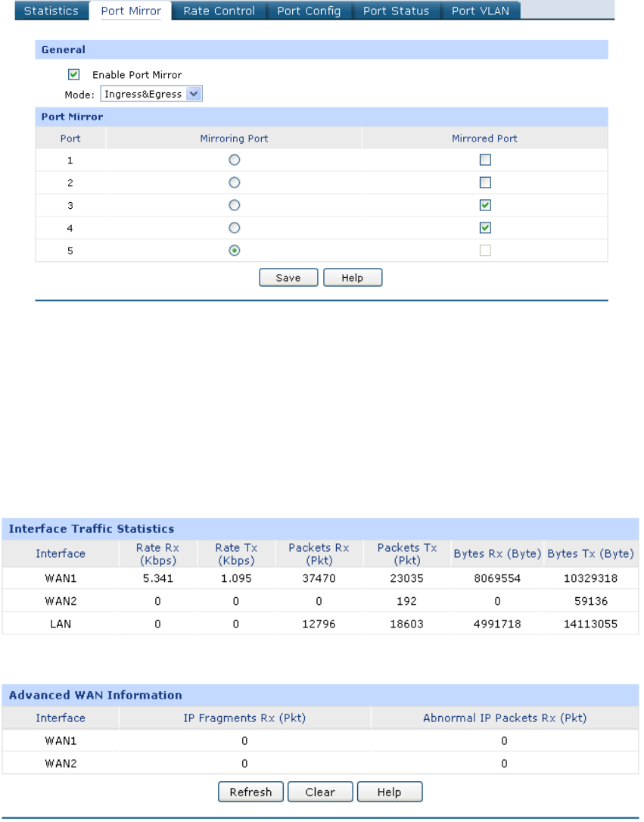Click WAN2 Packets Tx value 192

tap(406, 601)
